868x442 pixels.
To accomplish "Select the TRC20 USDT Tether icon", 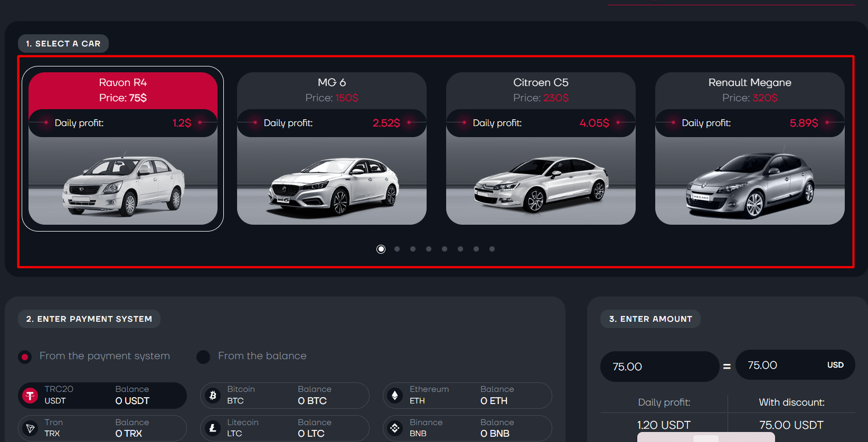I will point(30,396).
